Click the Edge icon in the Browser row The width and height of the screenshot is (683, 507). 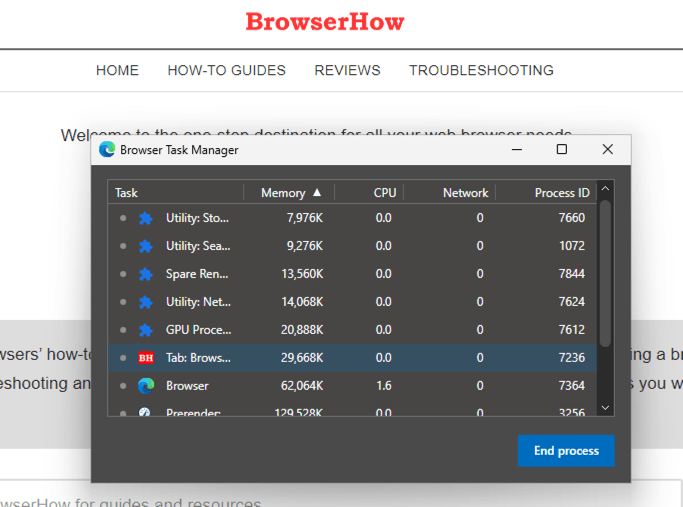click(146, 386)
